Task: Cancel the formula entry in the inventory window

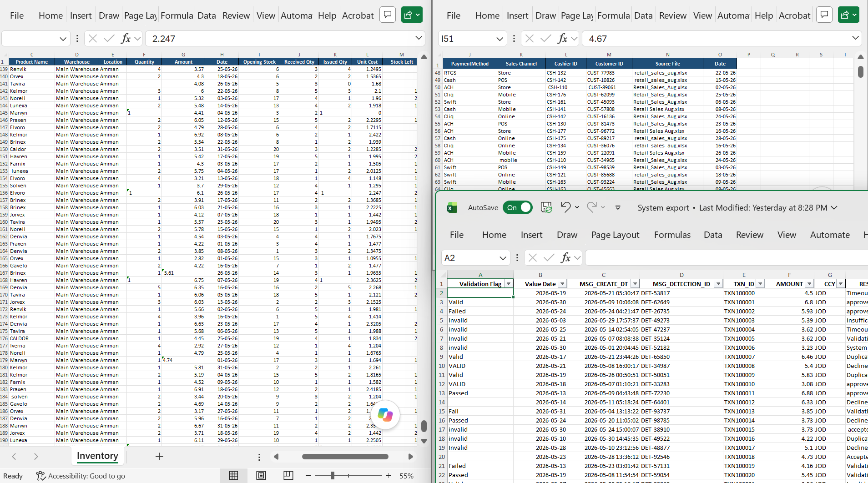Action: click(93, 39)
